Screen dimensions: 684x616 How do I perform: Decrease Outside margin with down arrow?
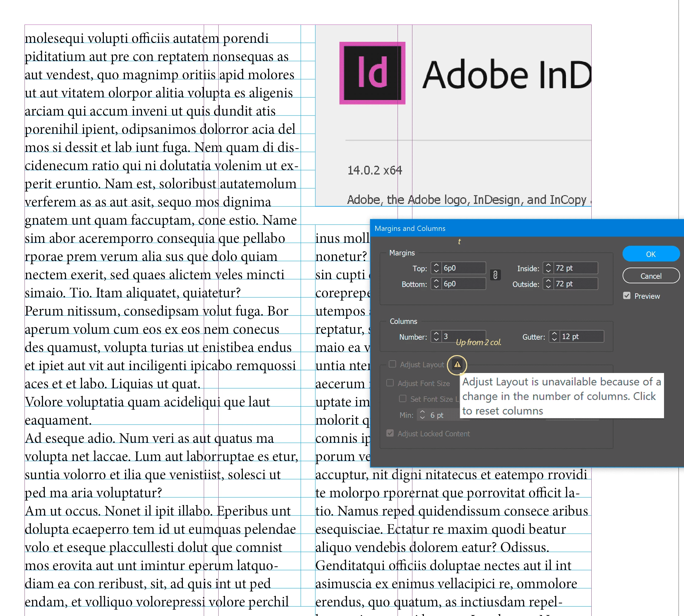[548, 287]
